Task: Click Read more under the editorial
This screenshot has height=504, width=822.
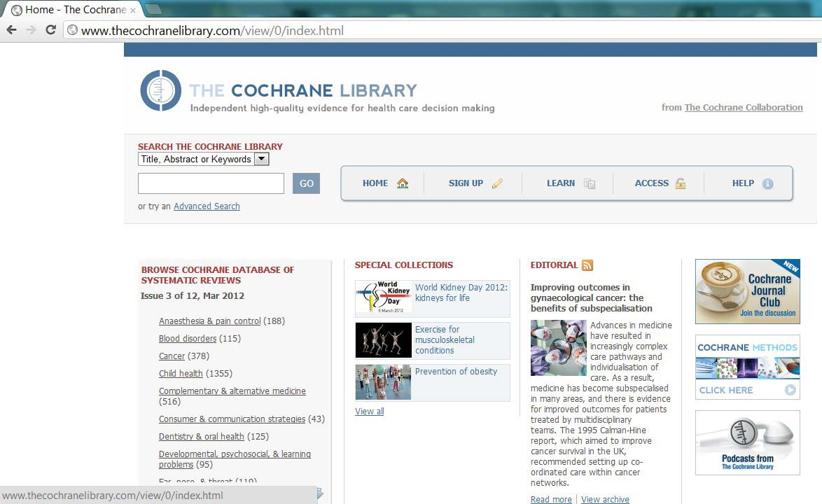Action: point(551,500)
